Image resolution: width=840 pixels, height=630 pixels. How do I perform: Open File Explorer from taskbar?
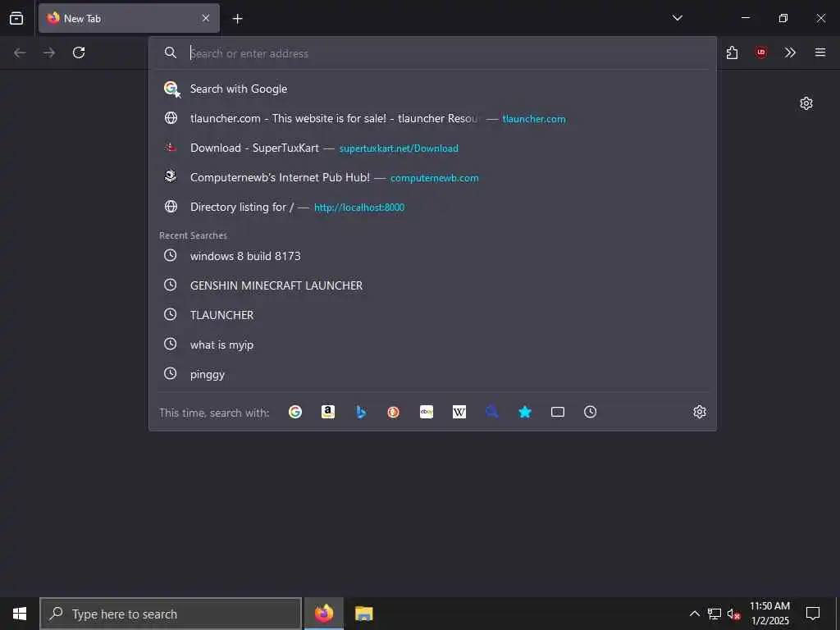point(363,614)
